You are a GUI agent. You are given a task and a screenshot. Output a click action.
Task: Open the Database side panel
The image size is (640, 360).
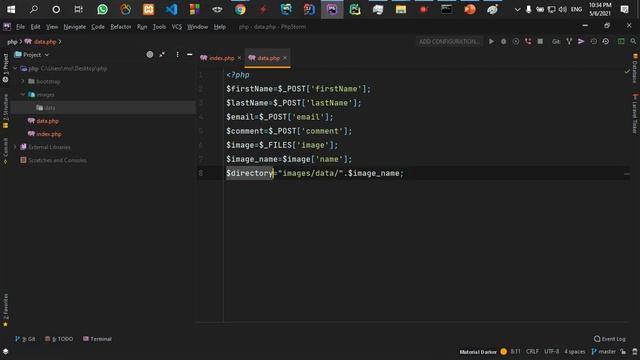tap(635, 69)
